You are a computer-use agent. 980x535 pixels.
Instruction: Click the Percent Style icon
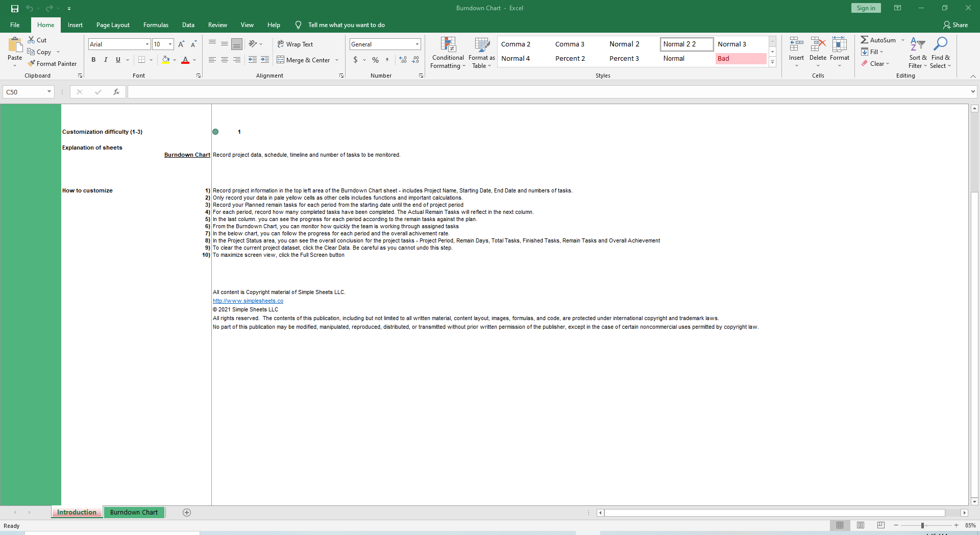375,60
